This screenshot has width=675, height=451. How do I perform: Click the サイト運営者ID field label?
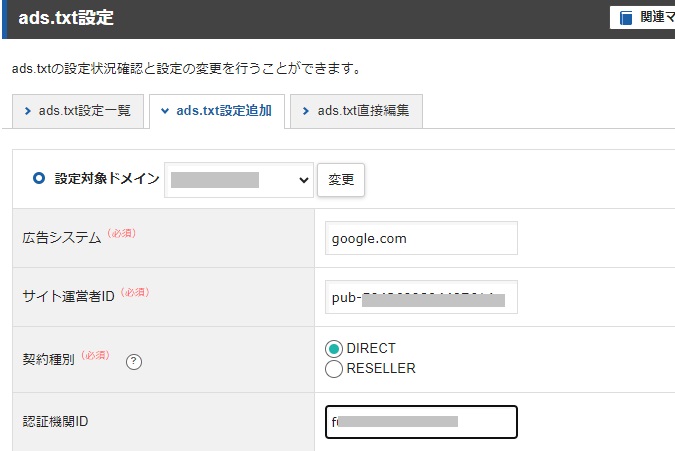[x=70, y=296]
